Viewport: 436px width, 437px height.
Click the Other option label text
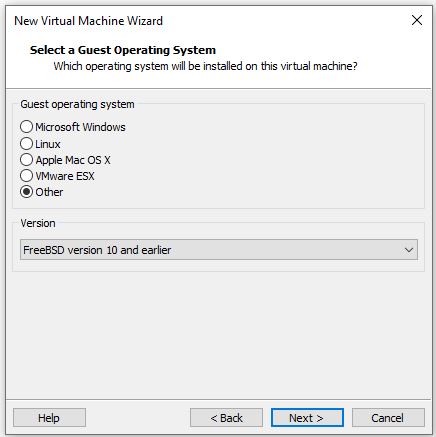pyautogui.click(x=49, y=192)
